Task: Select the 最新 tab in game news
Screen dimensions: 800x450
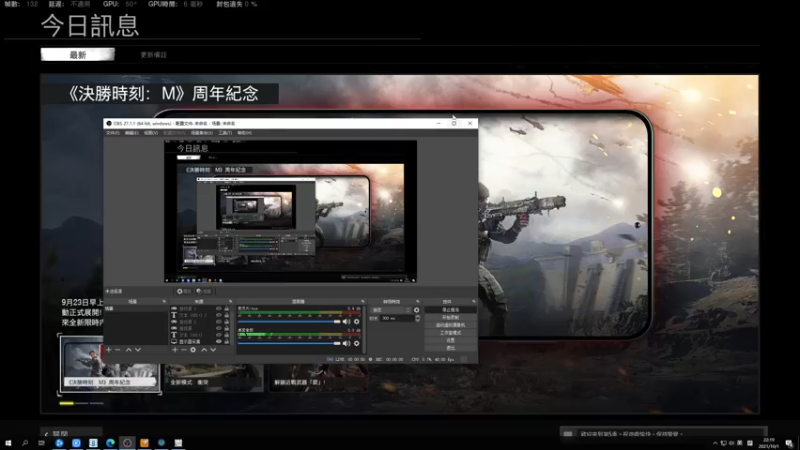Action: pyautogui.click(x=78, y=55)
